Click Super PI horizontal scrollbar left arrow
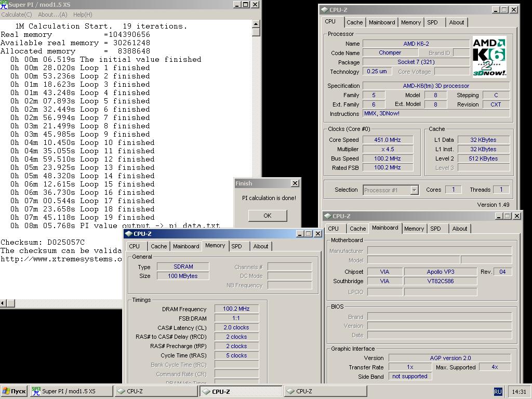This screenshot has width=532, height=399. 4,303
